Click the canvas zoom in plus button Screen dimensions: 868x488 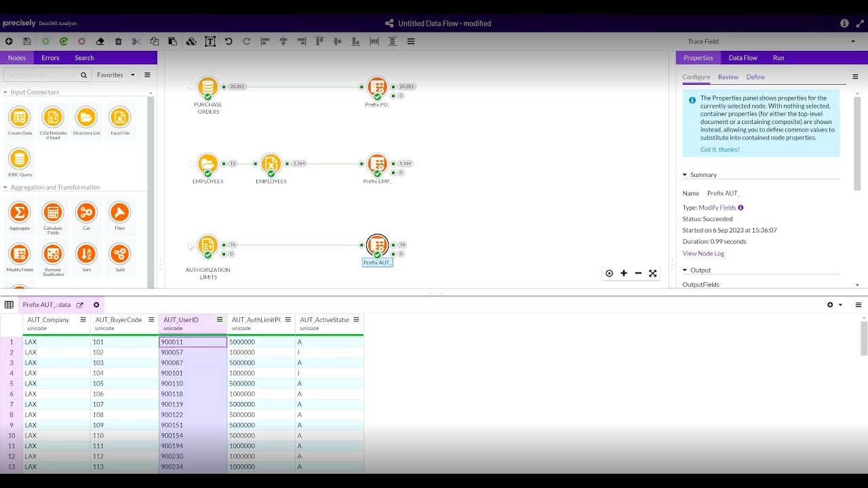[x=624, y=273]
